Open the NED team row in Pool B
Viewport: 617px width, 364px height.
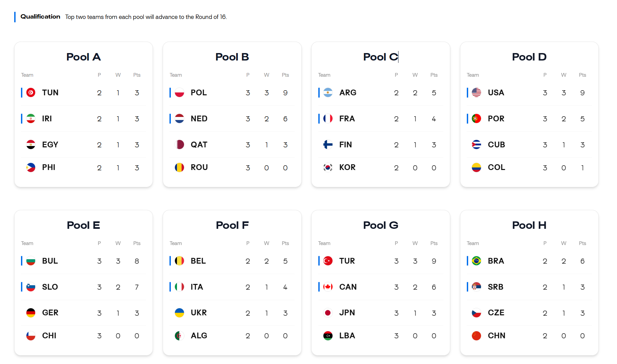tap(232, 119)
